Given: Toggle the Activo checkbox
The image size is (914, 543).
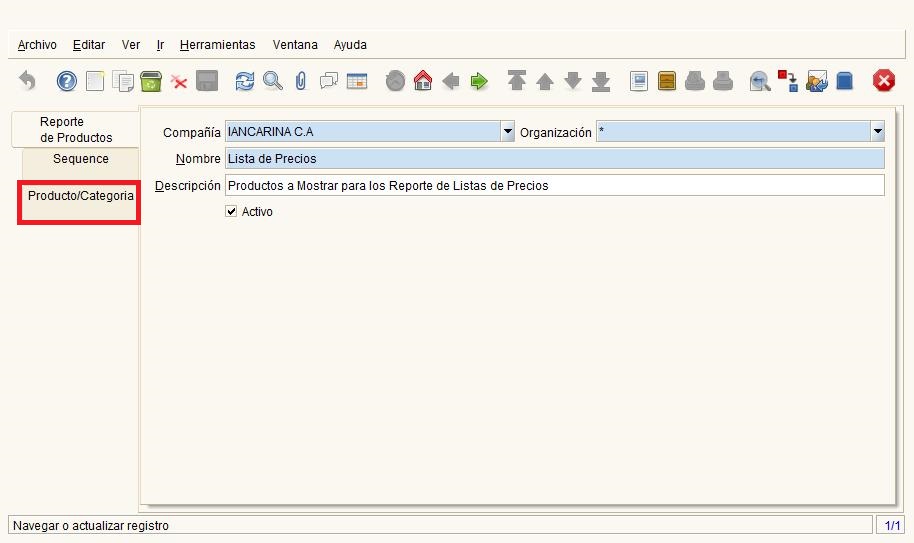Looking at the screenshot, I should 231,211.
